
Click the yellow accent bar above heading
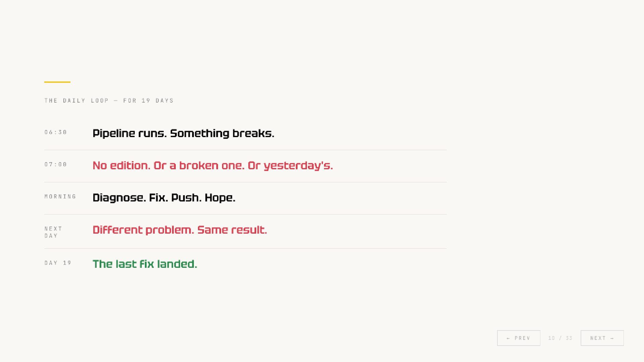pos(57,82)
